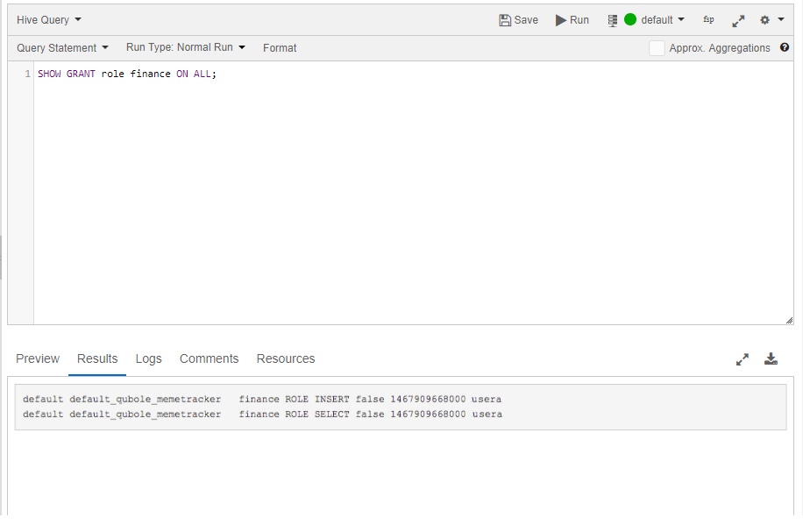Viewport: 803px width, 532px height.
Task: Expand the results panel to fullscreen
Action: [742, 359]
